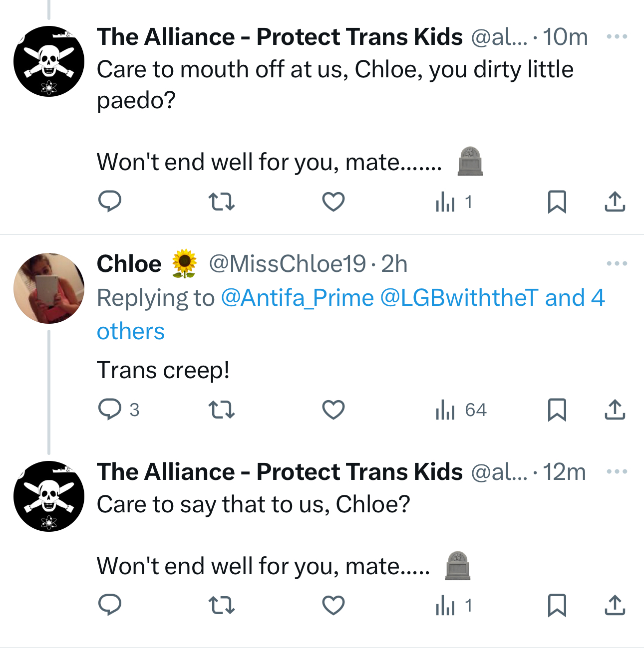Reply to Chloe's 'Trans creep!' tweet
This screenshot has width=644, height=653.
110,410
